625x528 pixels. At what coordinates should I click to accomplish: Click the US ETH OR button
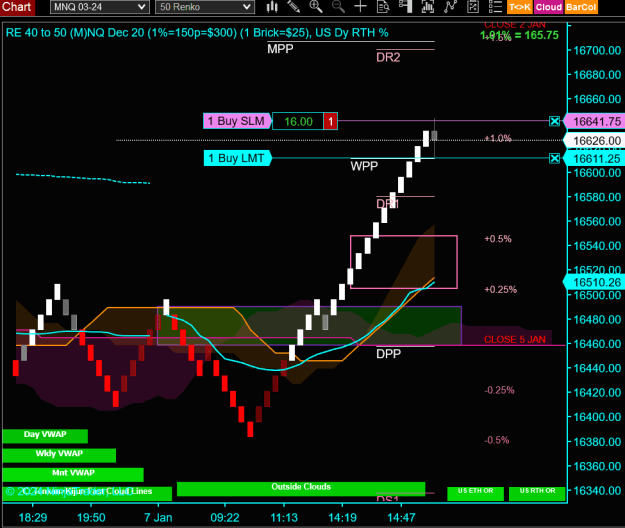click(476, 494)
